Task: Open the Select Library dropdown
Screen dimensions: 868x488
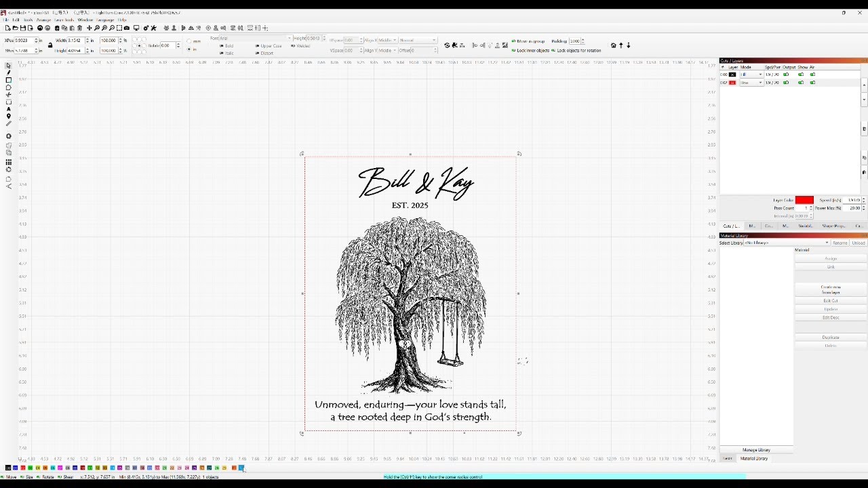Action: pyautogui.click(x=787, y=243)
